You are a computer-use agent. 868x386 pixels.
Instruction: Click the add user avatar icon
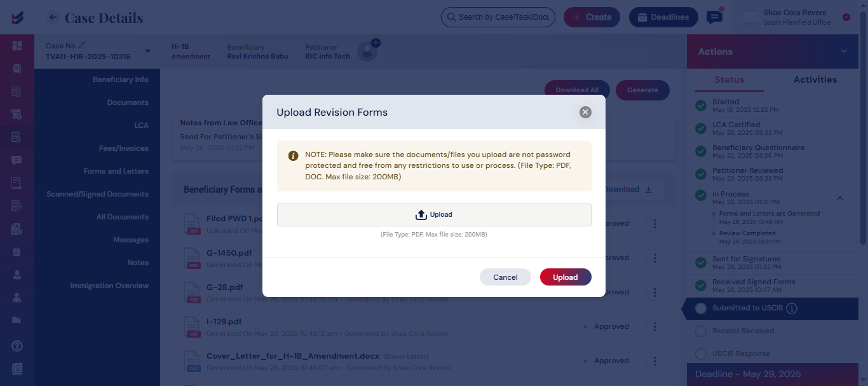pos(367,51)
